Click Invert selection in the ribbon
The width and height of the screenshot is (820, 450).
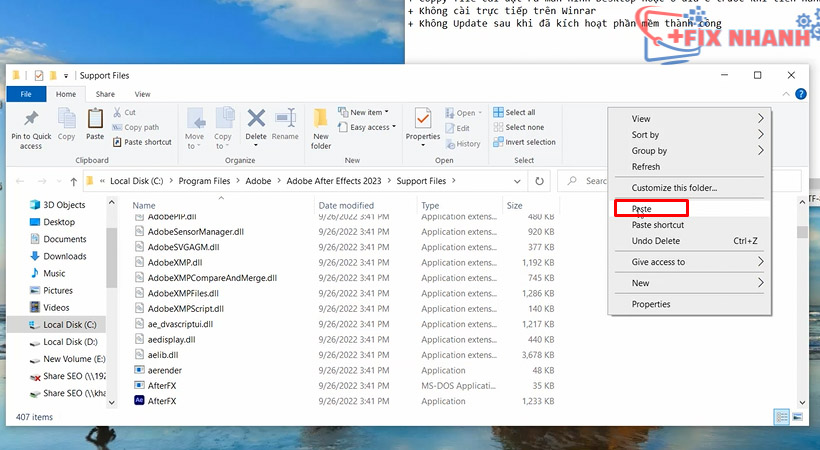coord(525,142)
